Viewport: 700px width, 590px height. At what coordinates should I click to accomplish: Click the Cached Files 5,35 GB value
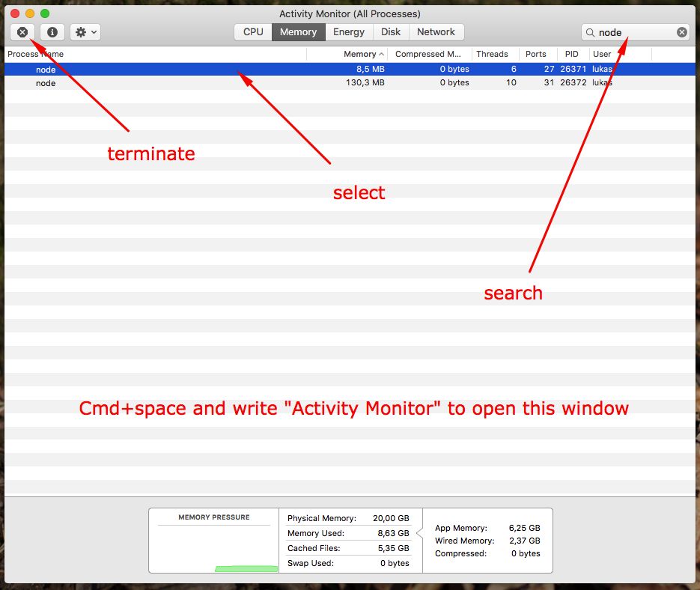tap(393, 548)
